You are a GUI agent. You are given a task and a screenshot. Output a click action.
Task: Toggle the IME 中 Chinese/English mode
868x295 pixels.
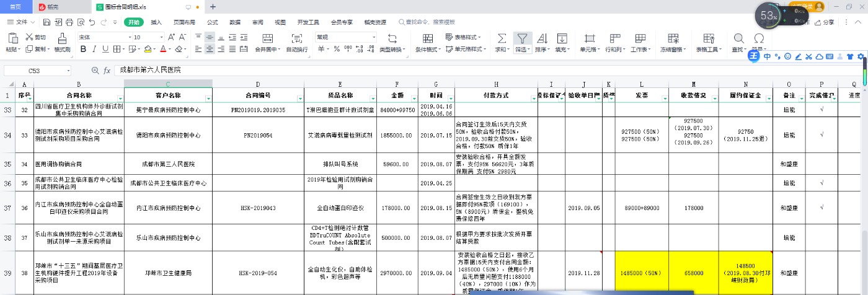point(768,56)
